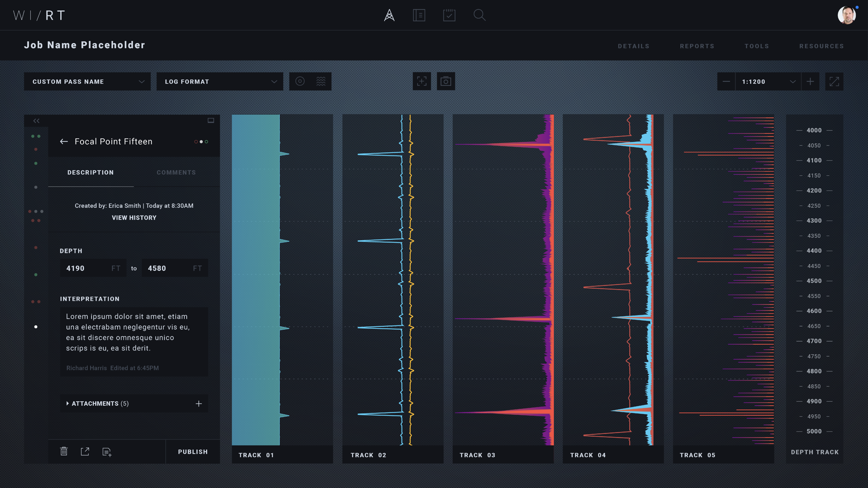Open the checklist calendar icon in top bar
The width and height of the screenshot is (868, 488).
click(x=449, y=15)
